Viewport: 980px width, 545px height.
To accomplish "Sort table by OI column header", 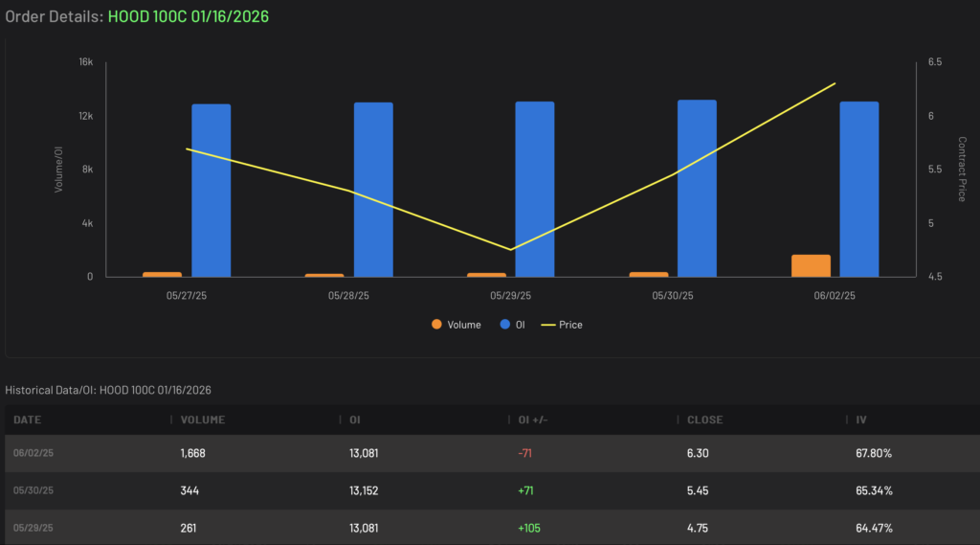I will [355, 420].
